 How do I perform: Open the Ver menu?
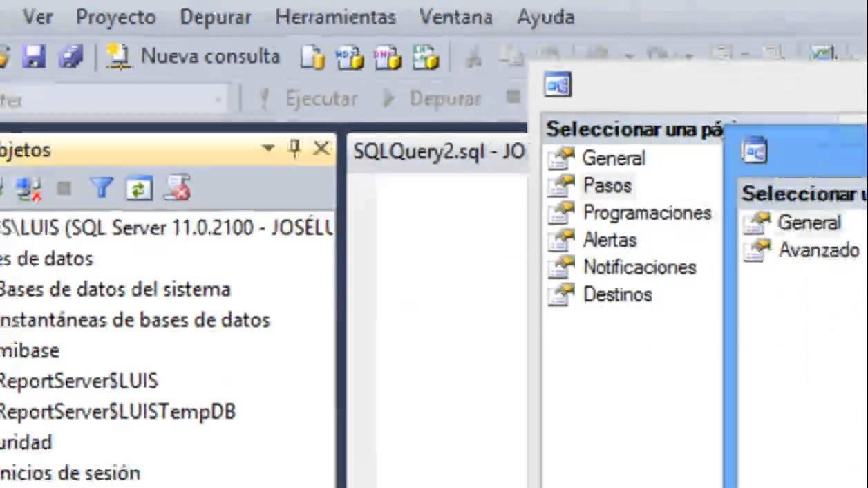coord(37,17)
